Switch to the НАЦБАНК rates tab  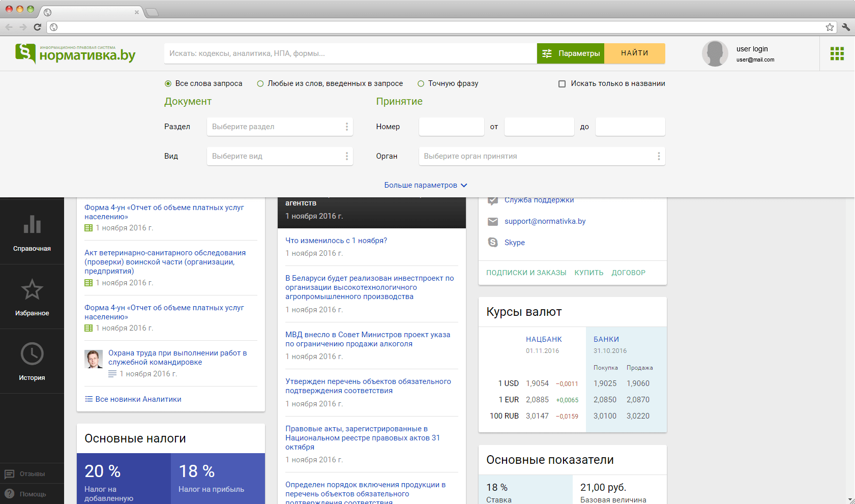point(544,339)
